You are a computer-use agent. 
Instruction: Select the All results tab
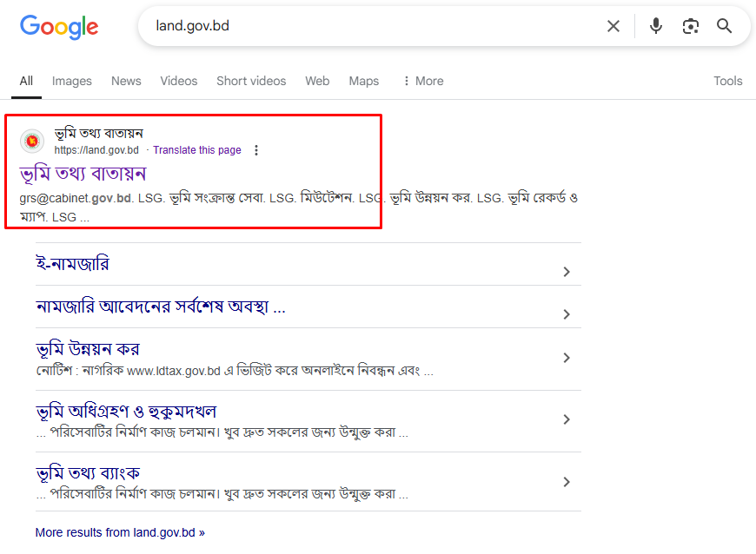(27, 81)
